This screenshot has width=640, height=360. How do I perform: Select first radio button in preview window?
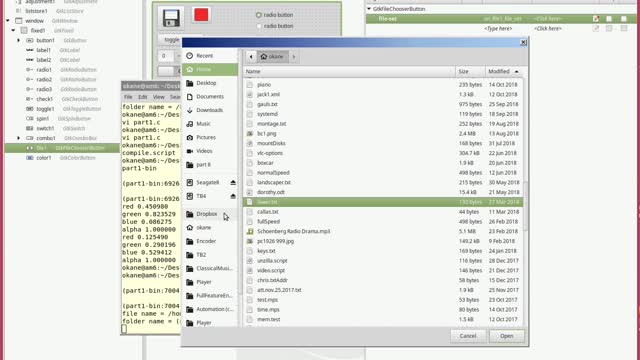click(274, 15)
